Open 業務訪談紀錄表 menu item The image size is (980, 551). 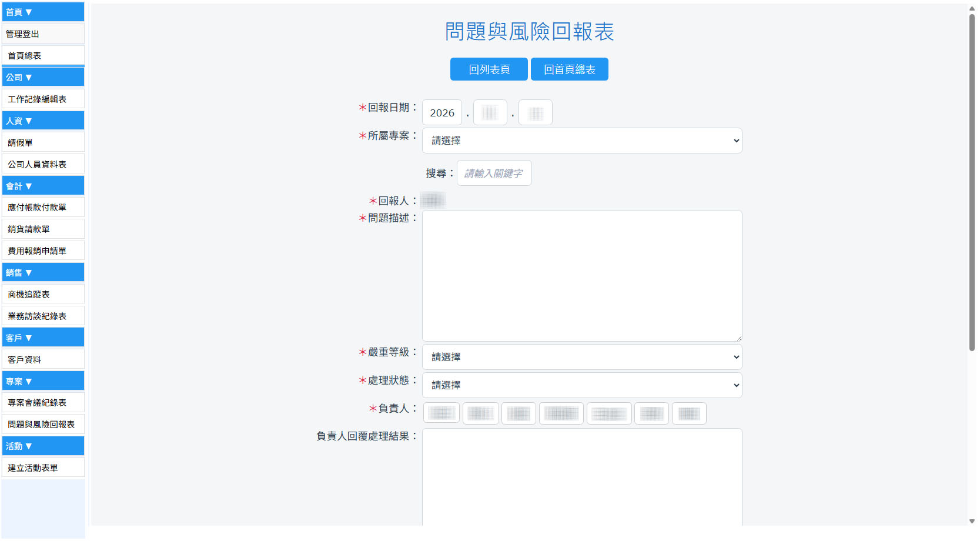(x=43, y=316)
